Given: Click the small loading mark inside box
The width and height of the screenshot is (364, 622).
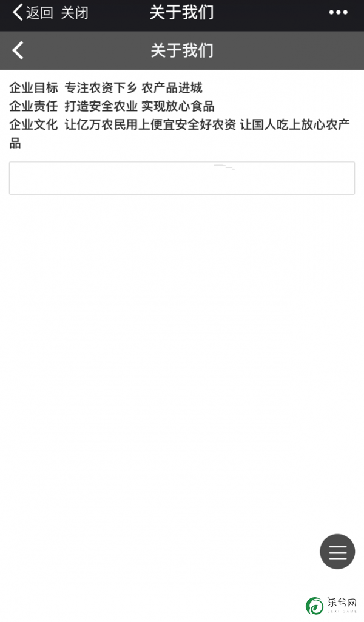Looking at the screenshot, I should click(x=224, y=167).
